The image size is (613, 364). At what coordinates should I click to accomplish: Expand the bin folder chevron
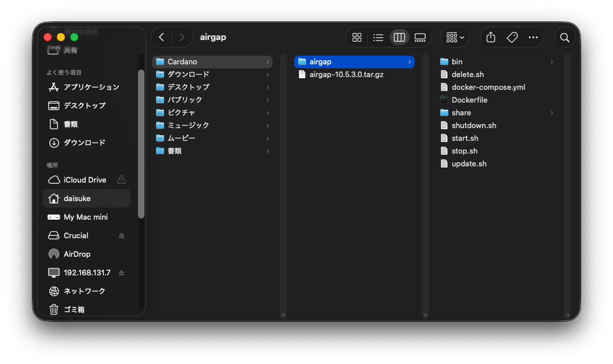pyautogui.click(x=552, y=61)
